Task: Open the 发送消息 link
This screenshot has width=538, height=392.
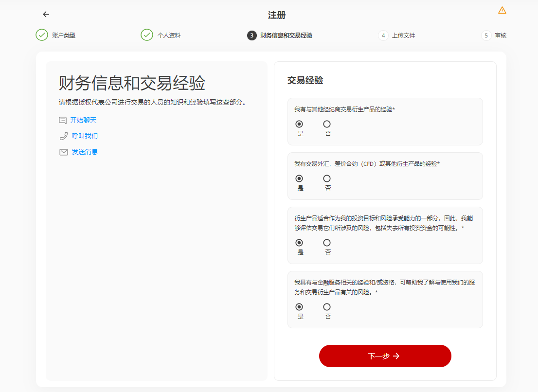Action: pos(85,152)
